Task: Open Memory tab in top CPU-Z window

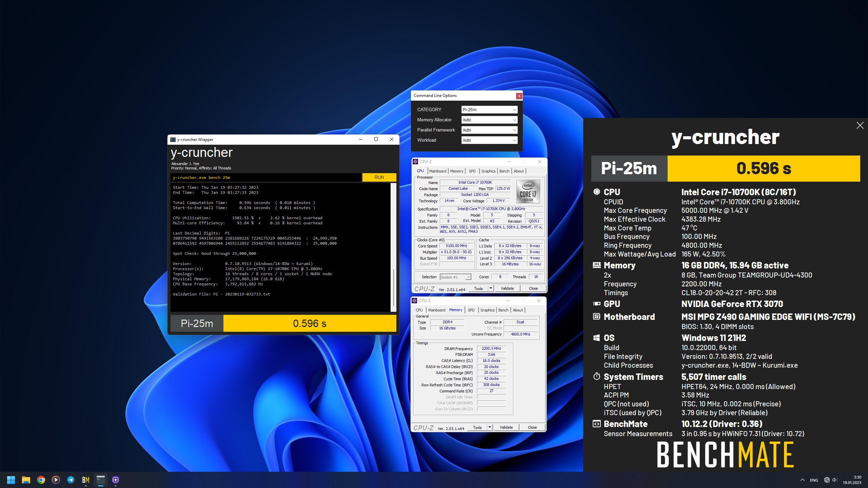Action: click(x=457, y=171)
